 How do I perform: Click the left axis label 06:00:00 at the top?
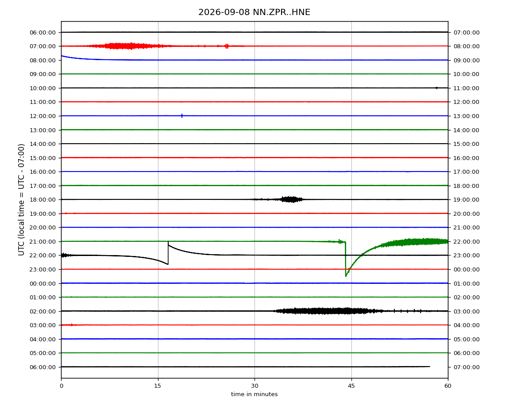coord(42,32)
